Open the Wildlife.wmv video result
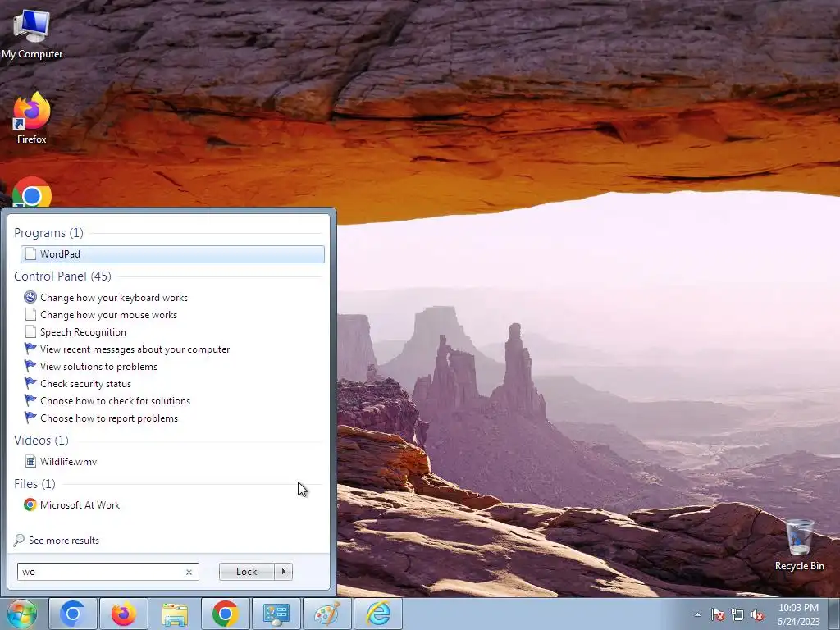Screen dimensions: 840x630 click(x=68, y=461)
